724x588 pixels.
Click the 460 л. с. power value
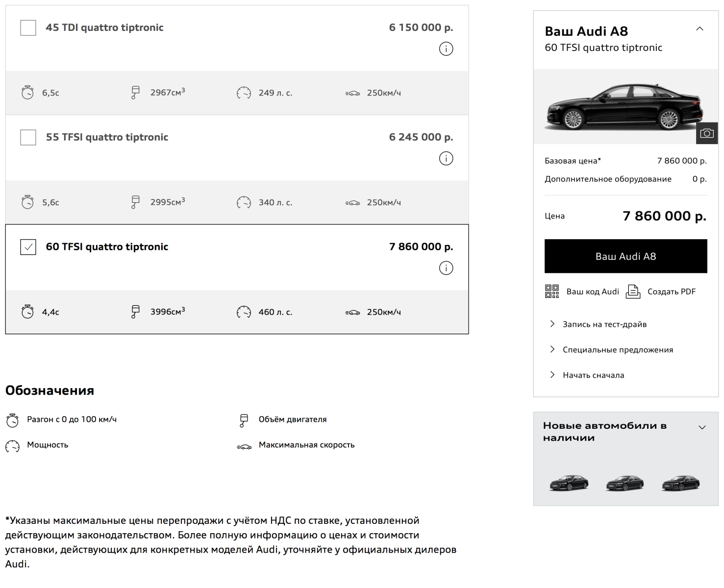point(275,312)
